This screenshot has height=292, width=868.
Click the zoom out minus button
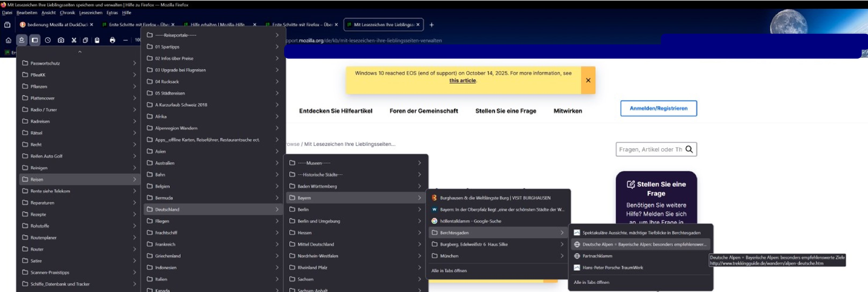125,40
